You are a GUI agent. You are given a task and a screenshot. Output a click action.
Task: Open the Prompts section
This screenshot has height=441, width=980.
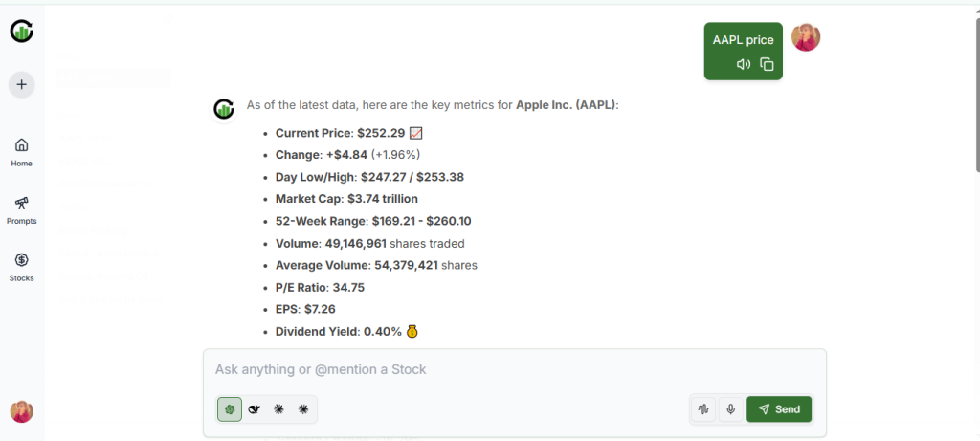21,209
